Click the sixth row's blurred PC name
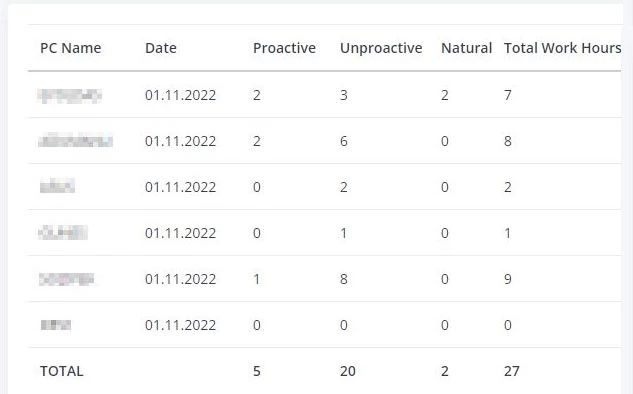Image resolution: width=633 pixels, height=394 pixels. pos(56,325)
